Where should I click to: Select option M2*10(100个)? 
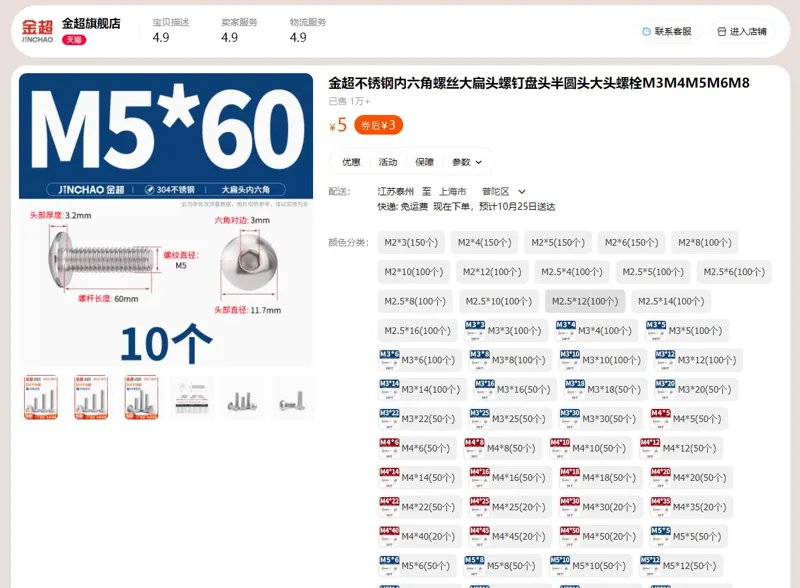(414, 272)
